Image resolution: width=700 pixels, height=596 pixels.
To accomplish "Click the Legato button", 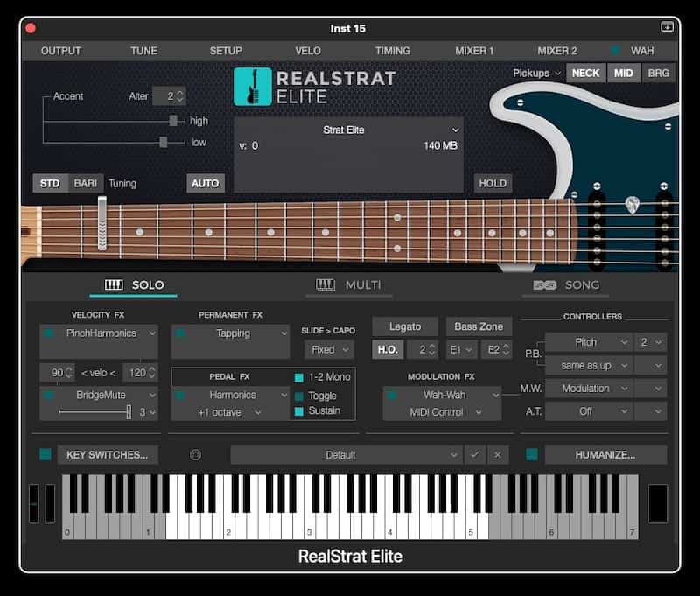I will click(x=405, y=326).
